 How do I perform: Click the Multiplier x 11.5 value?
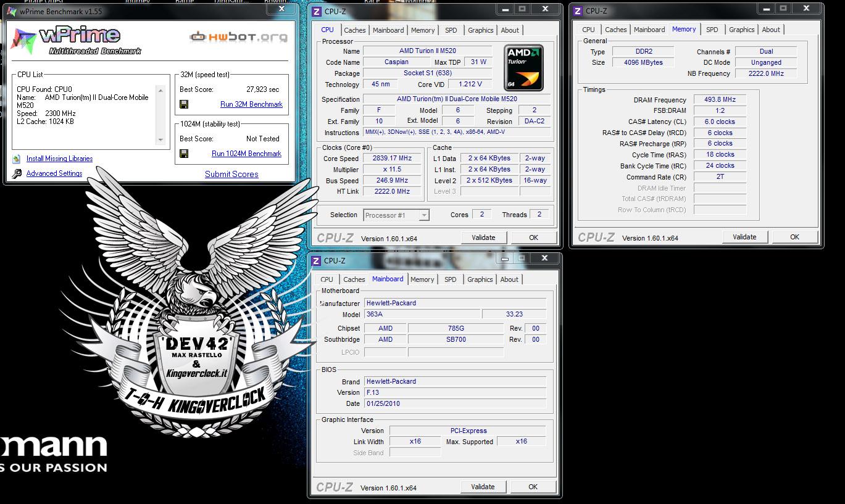(x=392, y=169)
